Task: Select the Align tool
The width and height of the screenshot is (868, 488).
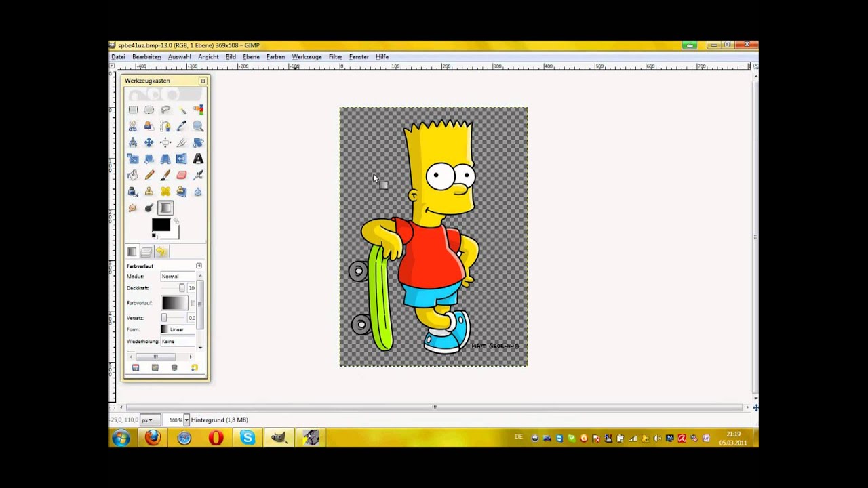Action: coord(165,142)
